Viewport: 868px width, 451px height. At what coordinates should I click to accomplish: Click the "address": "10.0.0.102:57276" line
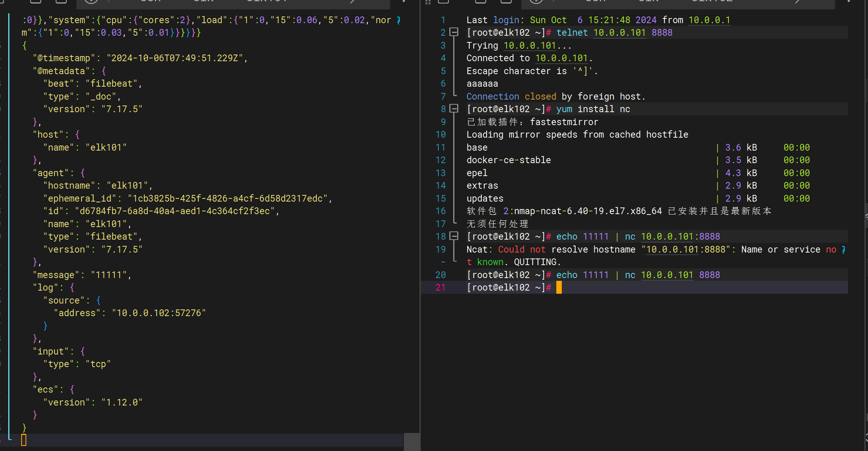click(x=130, y=313)
